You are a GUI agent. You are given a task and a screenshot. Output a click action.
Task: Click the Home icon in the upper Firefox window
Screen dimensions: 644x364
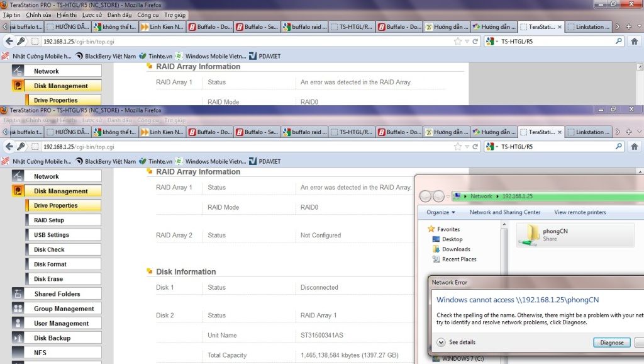(x=634, y=41)
